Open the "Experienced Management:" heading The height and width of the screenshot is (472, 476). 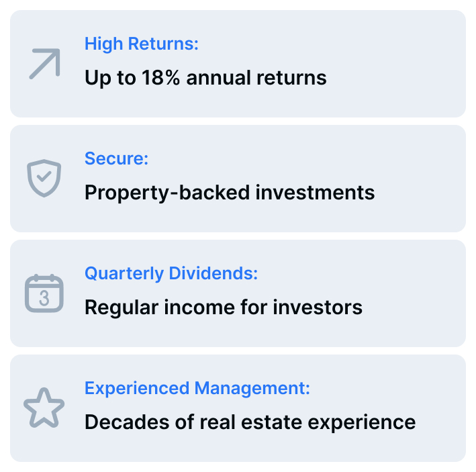tap(197, 388)
